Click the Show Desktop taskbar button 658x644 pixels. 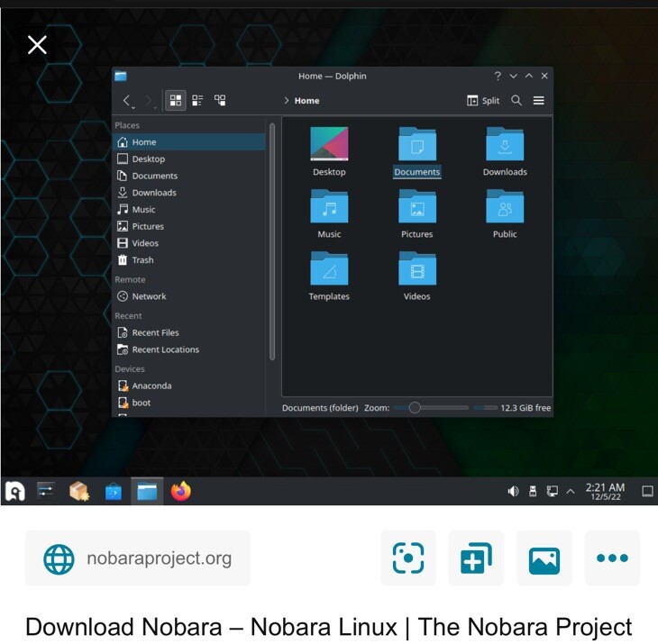647,491
